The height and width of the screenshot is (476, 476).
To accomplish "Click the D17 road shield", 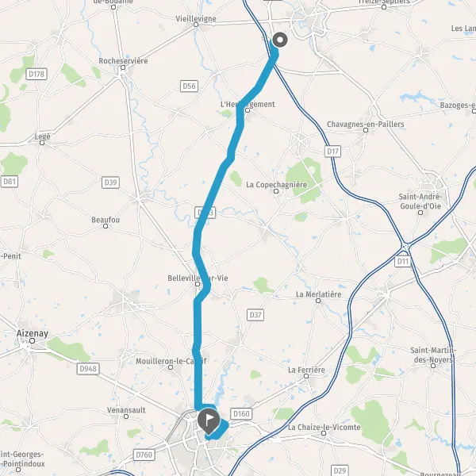I will (332, 152).
